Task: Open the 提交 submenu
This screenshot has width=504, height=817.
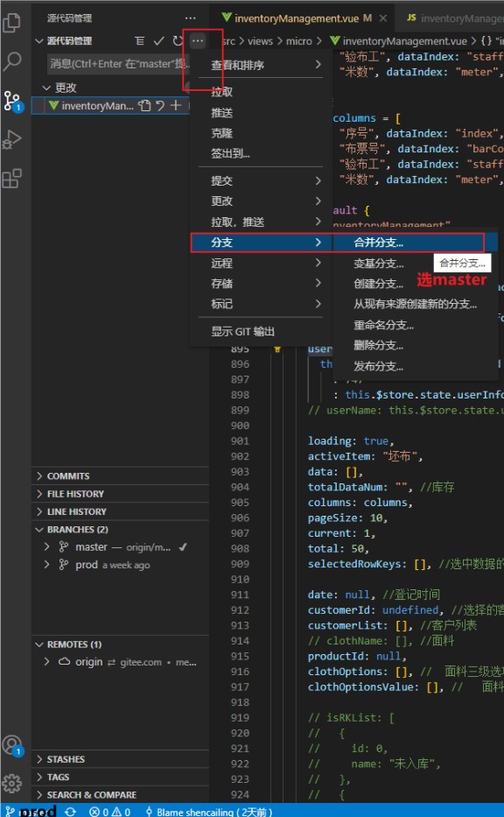Action: pos(262,180)
